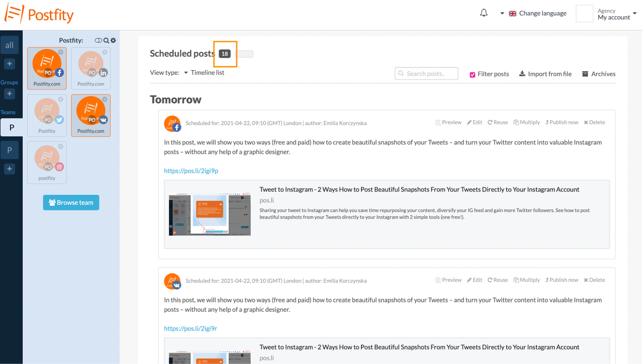Deselect the VK Postfity.com account
The image size is (642, 364).
pyautogui.click(x=91, y=116)
